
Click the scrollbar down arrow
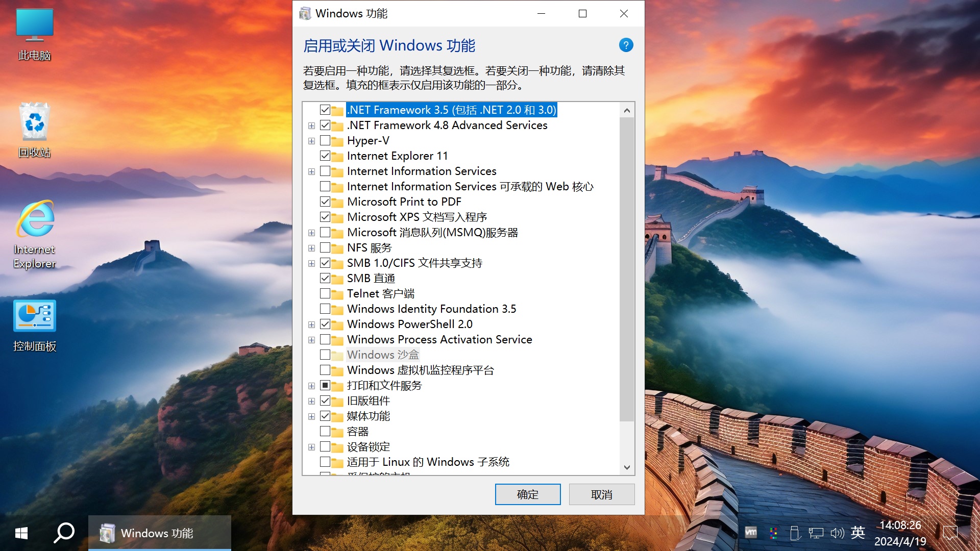click(627, 467)
